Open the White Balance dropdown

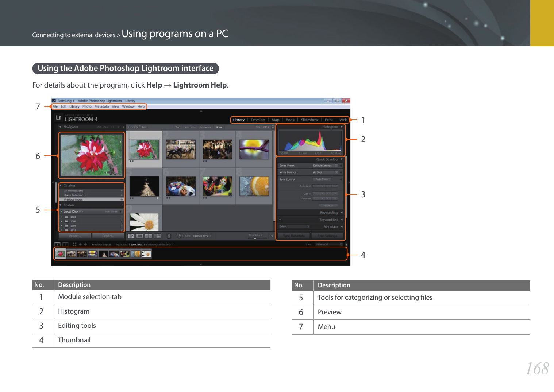click(325, 172)
